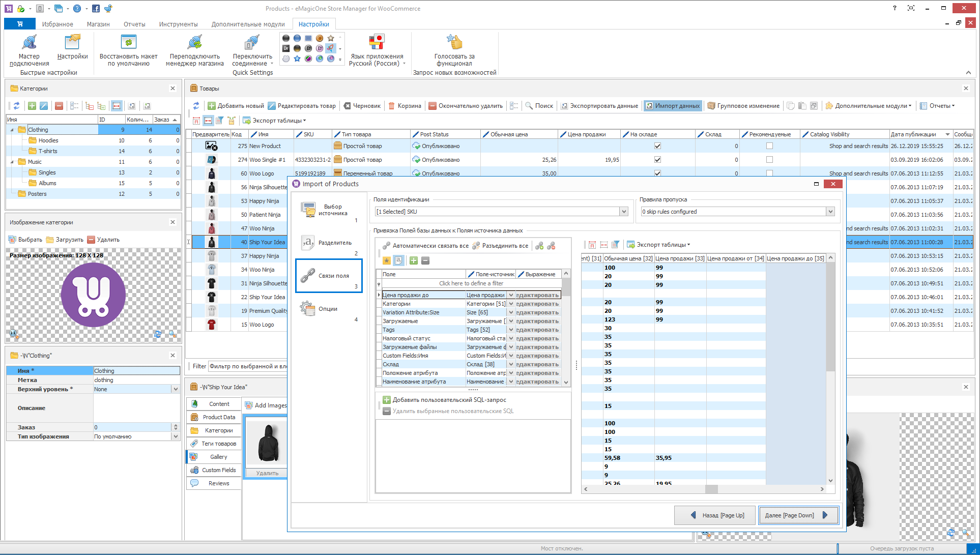
Task: Click the Имя field containing Clothing
Action: [136, 371]
